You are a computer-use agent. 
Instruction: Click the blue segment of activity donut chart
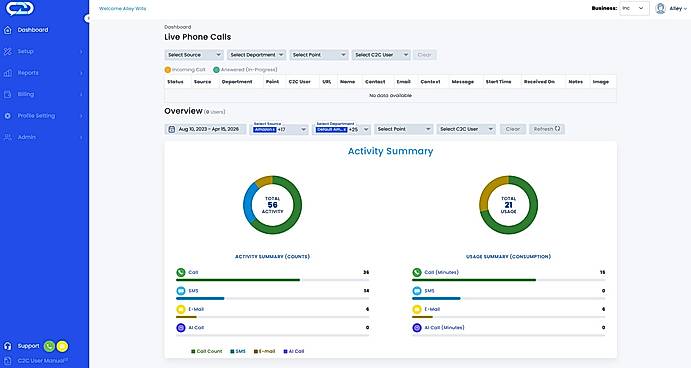(249, 203)
